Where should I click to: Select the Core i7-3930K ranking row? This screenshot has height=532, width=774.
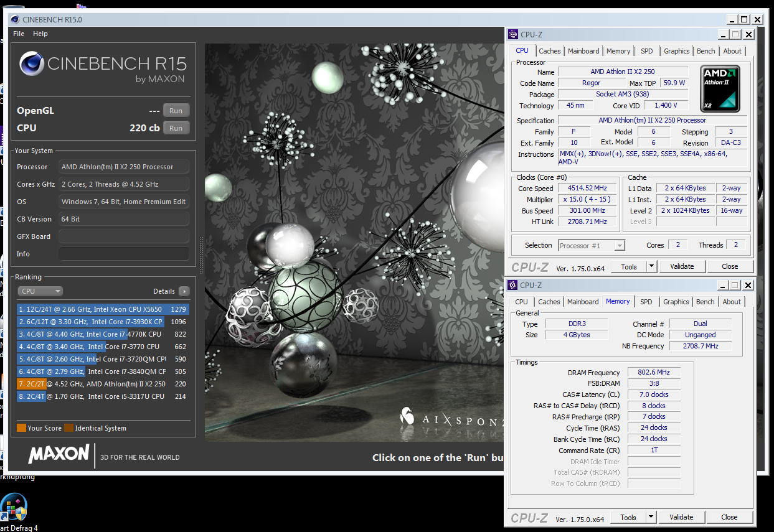[103, 322]
